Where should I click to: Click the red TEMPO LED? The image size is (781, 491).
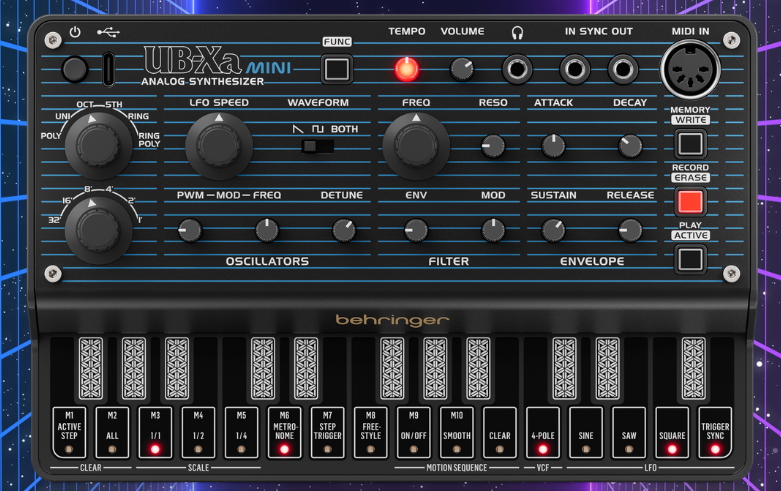tap(406, 69)
